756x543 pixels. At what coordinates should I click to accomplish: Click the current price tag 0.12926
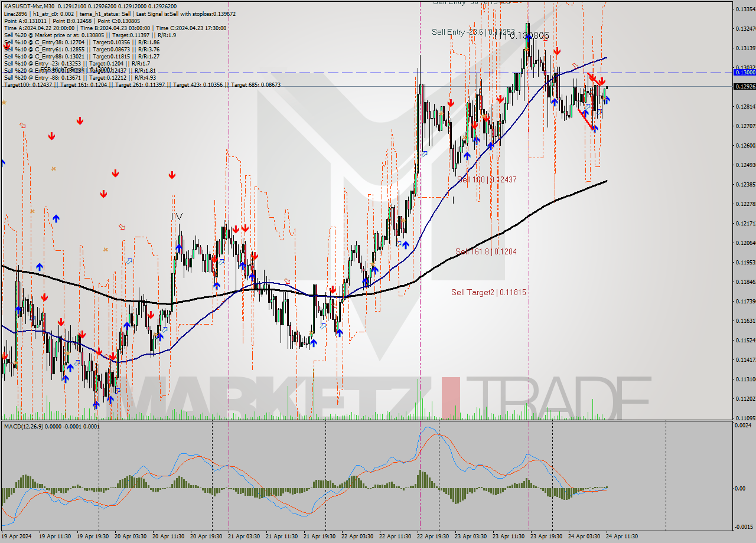744,86
